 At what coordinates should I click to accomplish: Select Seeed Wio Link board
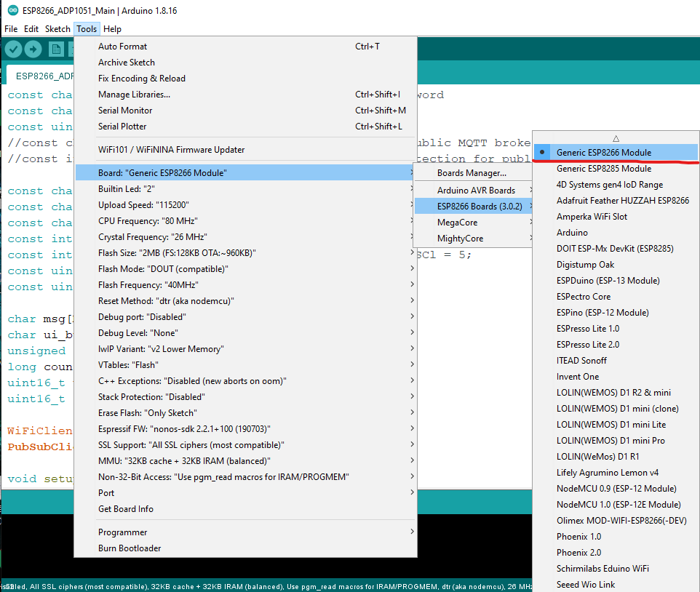(x=616, y=585)
